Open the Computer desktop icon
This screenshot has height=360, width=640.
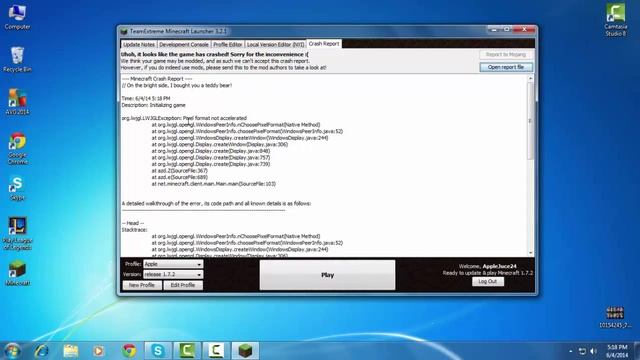17,17
